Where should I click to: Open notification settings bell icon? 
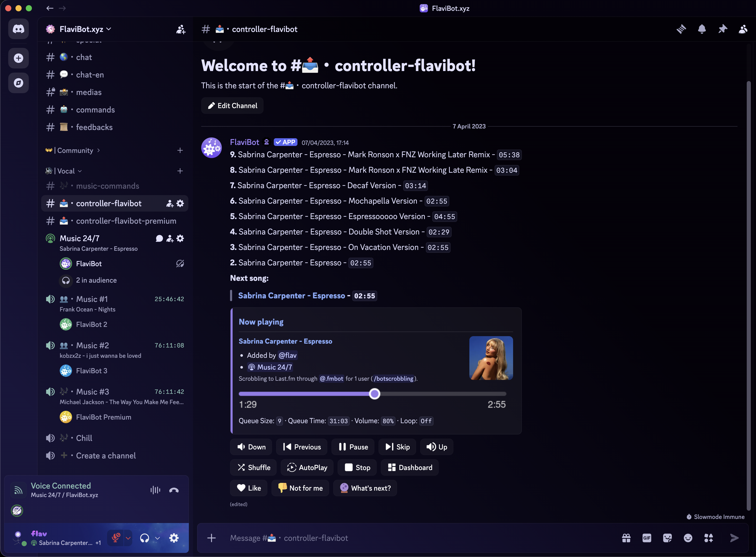point(702,29)
